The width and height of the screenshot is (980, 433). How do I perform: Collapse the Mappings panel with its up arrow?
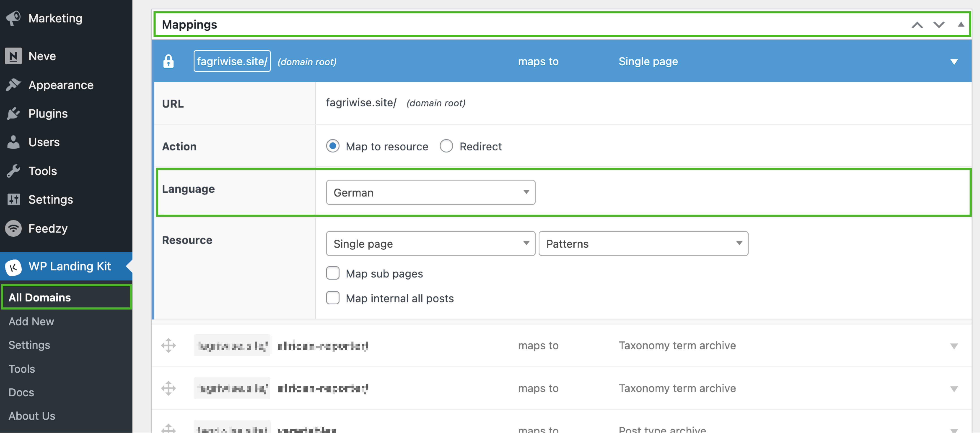pyautogui.click(x=961, y=24)
